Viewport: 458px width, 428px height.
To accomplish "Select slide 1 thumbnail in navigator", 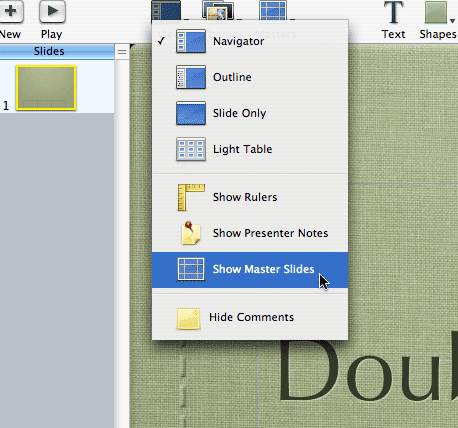I will click(x=46, y=88).
